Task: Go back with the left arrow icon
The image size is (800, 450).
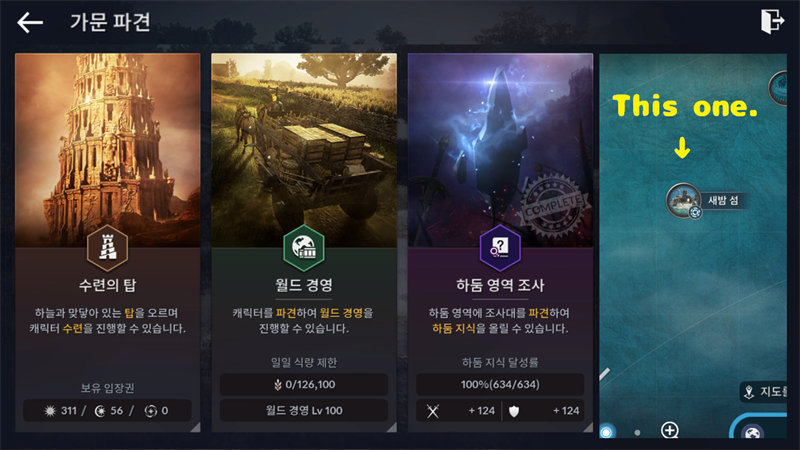Action: click(x=30, y=22)
